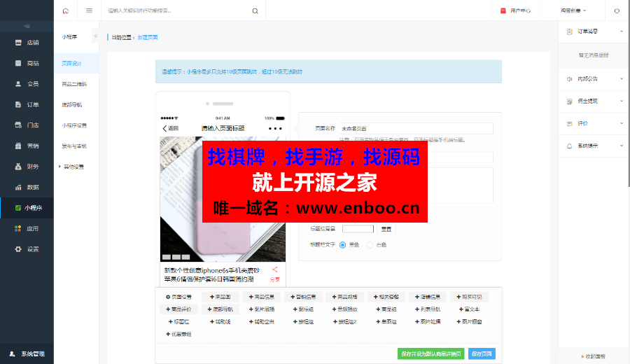Image resolution: width=630 pixels, height=364 pixels.
Task: Click the 返回 back arrow in phone preview
Action: [x=170, y=129]
